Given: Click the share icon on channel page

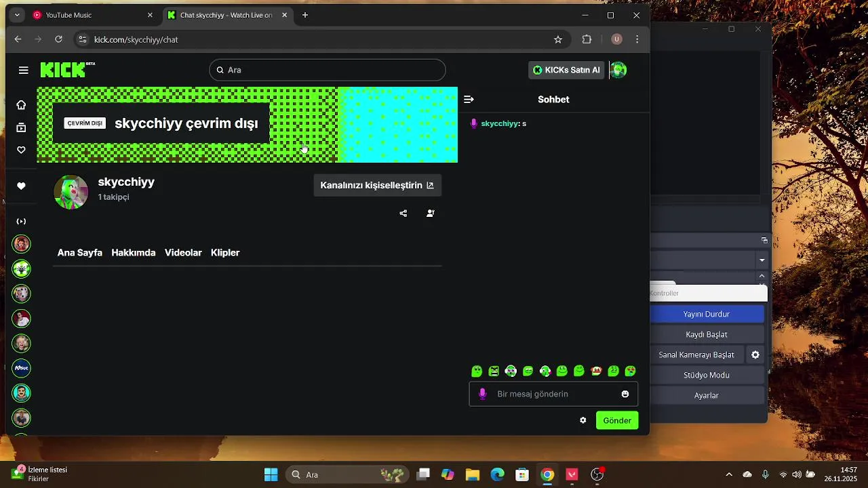Looking at the screenshot, I should coord(403,213).
